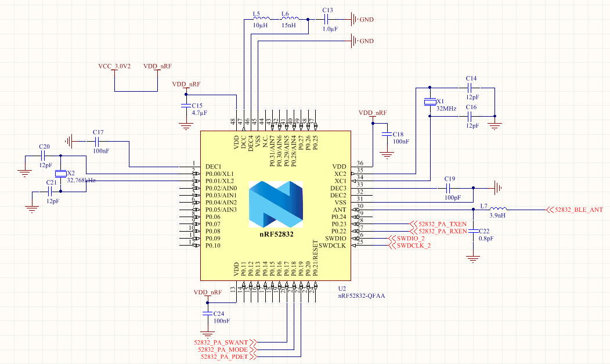Click the bold nRF52832 name under the logo

pyautogui.click(x=277, y=234)
